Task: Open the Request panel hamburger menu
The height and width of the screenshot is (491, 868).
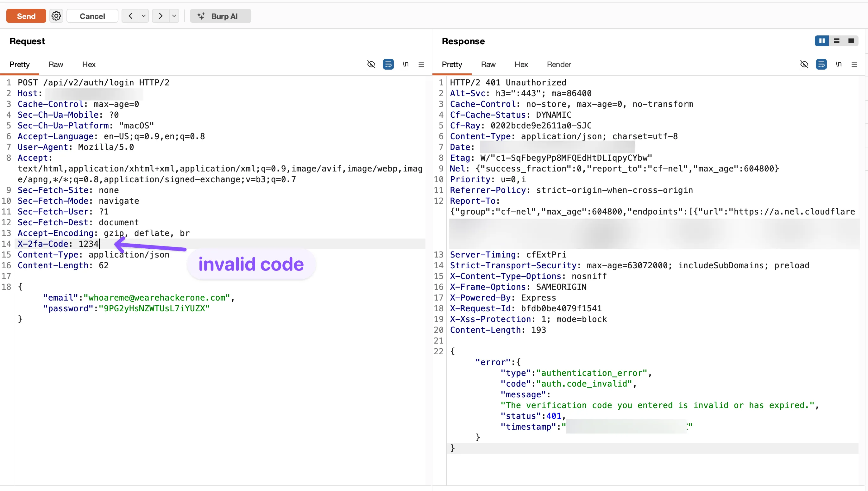Action: click(x=421, y=64)
